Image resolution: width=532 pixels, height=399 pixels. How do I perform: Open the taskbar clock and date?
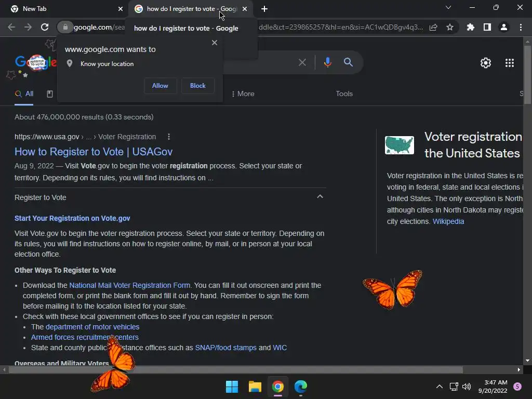coord(493,387)
